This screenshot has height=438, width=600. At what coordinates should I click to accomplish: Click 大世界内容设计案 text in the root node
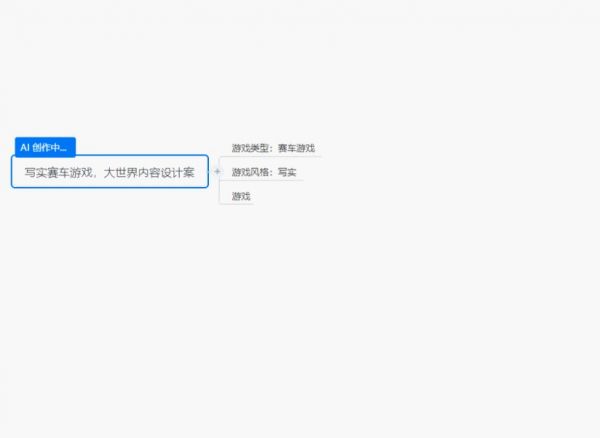[x=149, y=172]
